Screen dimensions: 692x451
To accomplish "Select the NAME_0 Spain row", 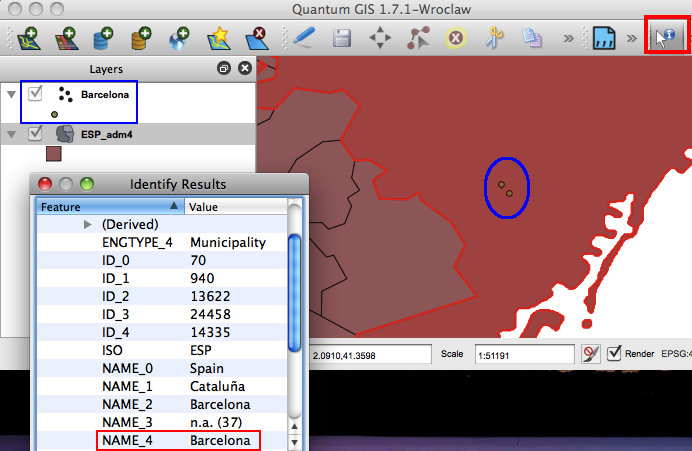I will [162, 368].
